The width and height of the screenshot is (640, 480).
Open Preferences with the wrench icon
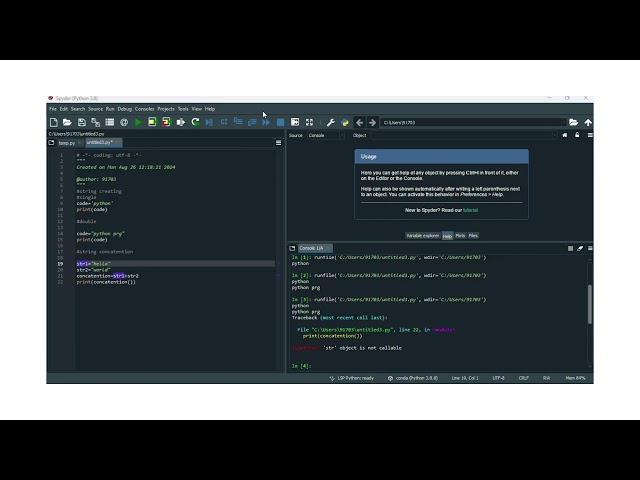(x=331, y=122)
